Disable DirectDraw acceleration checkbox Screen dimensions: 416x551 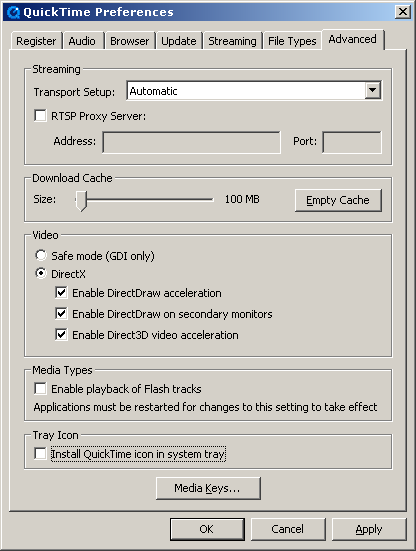(61, 293)
